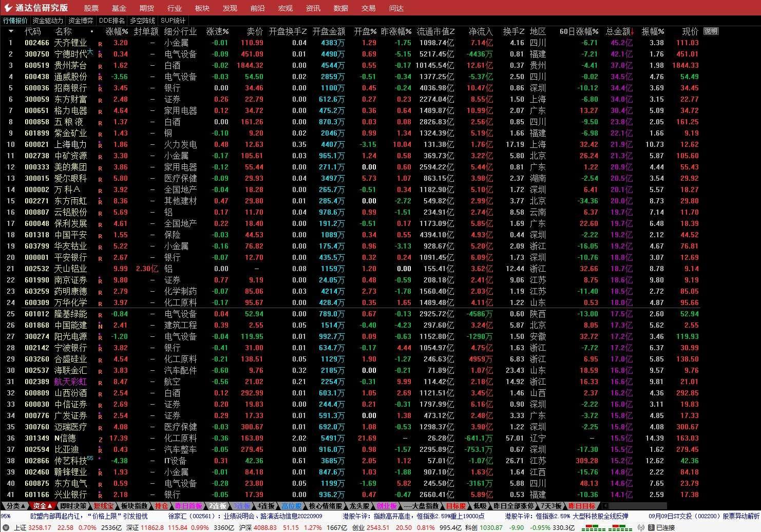Open the 基金 menu
This screenshot has width=761, height=532.
click(119, 8)
